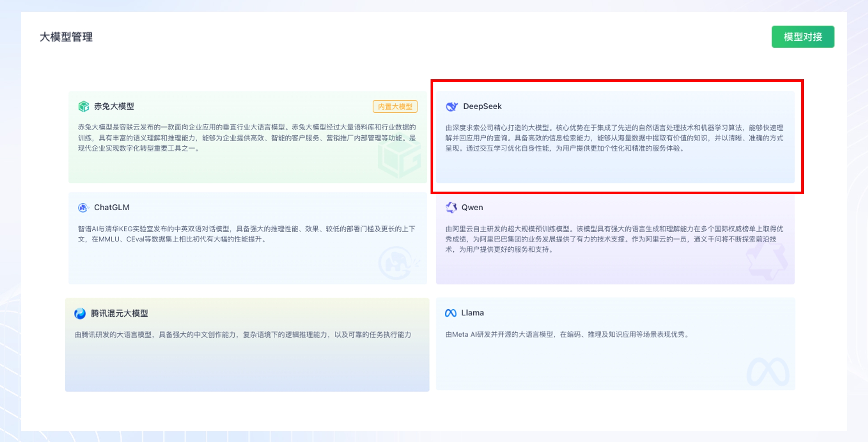The image size is (868, 442).
Task: Click the 腾讯混元大模型 blue swirl icon
Action: click(80, 313)
